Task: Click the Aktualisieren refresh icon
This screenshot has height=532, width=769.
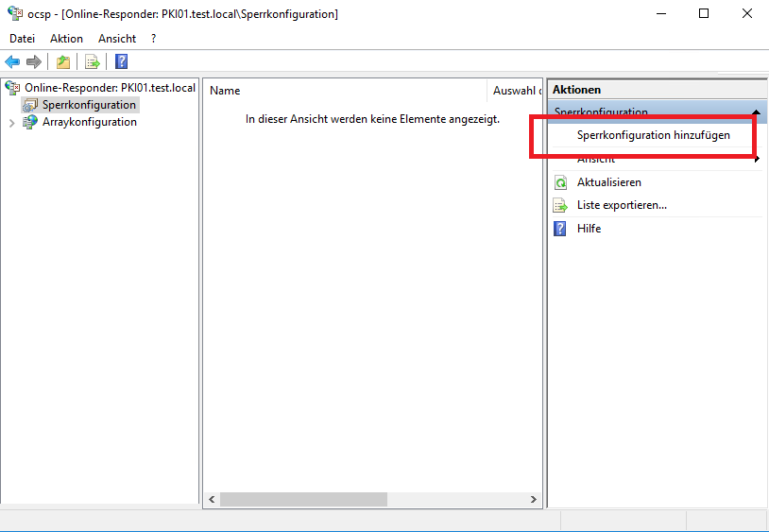Action: 560,182
